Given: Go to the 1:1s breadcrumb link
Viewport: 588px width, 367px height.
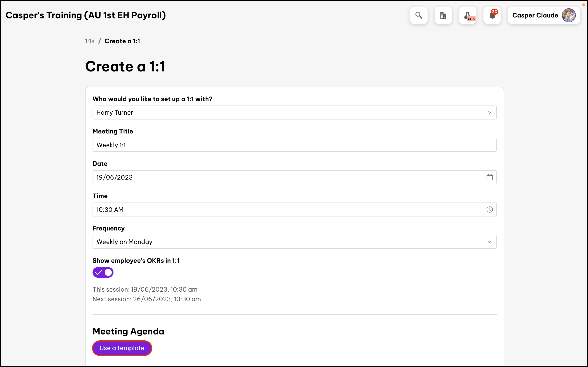Looking at the screenshot, I should click(89, 41).
